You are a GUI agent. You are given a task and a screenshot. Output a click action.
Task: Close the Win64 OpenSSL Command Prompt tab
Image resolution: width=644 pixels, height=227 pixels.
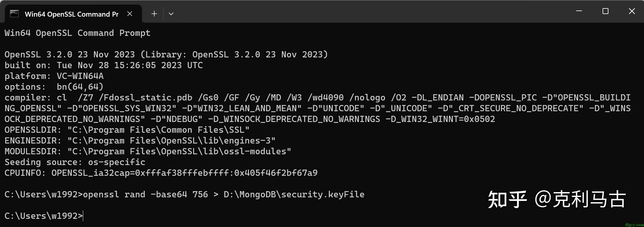(x=130, y=14)
